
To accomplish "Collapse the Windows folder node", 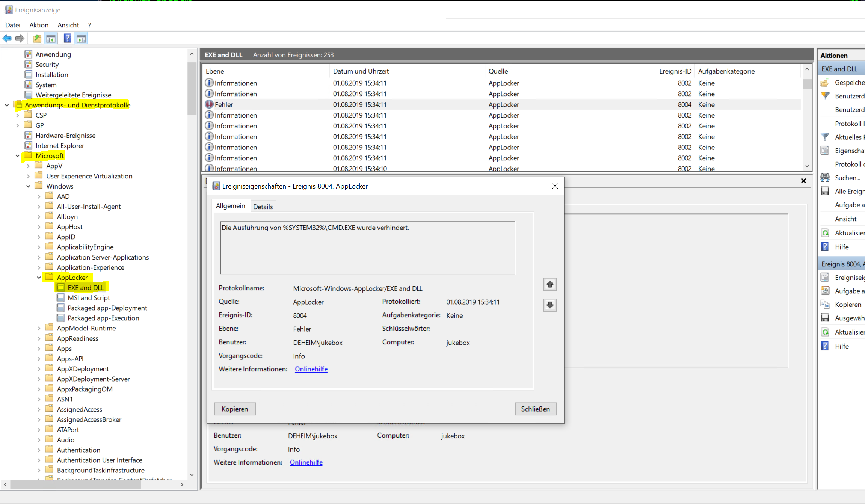I will pos(28,186).
